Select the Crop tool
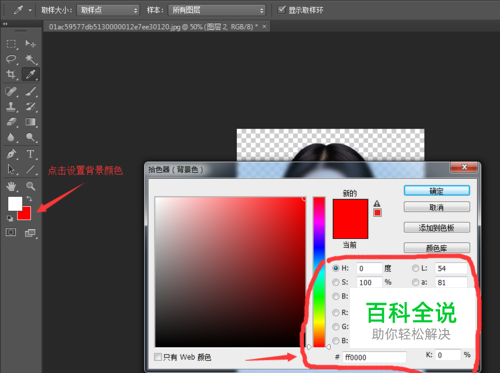Screen dimensions: 500x373 [x=11, y=74]
